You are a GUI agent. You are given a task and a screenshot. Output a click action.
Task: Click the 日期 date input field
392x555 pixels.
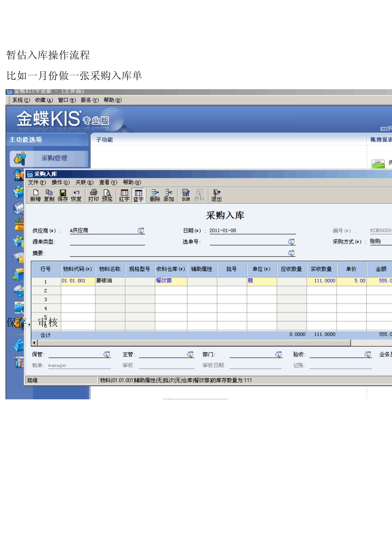pos(252,231)
